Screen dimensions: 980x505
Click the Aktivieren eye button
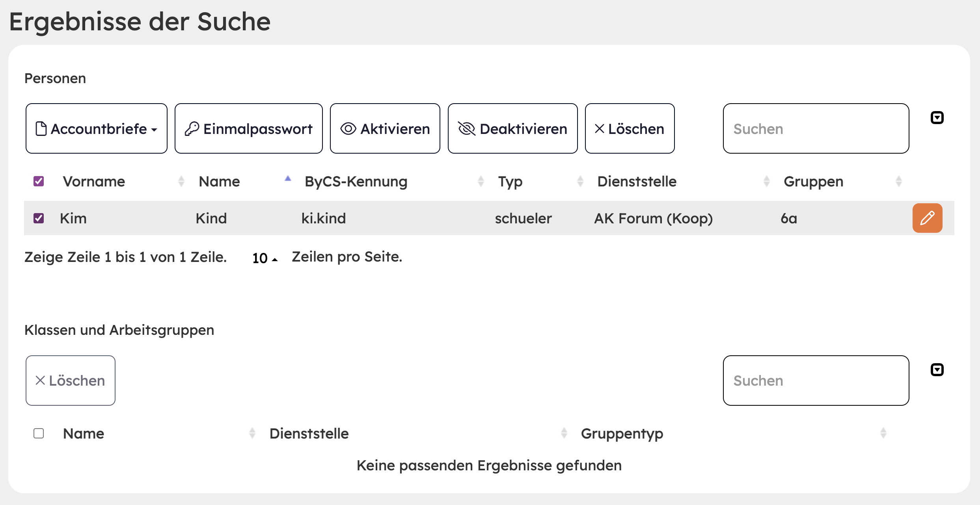point(385,128)
